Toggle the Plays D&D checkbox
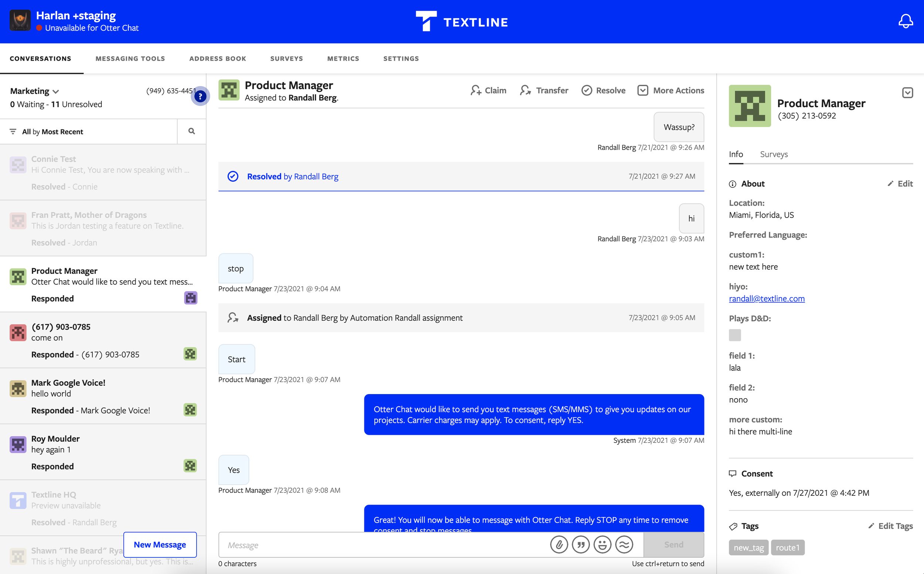 tap(734, 335)
